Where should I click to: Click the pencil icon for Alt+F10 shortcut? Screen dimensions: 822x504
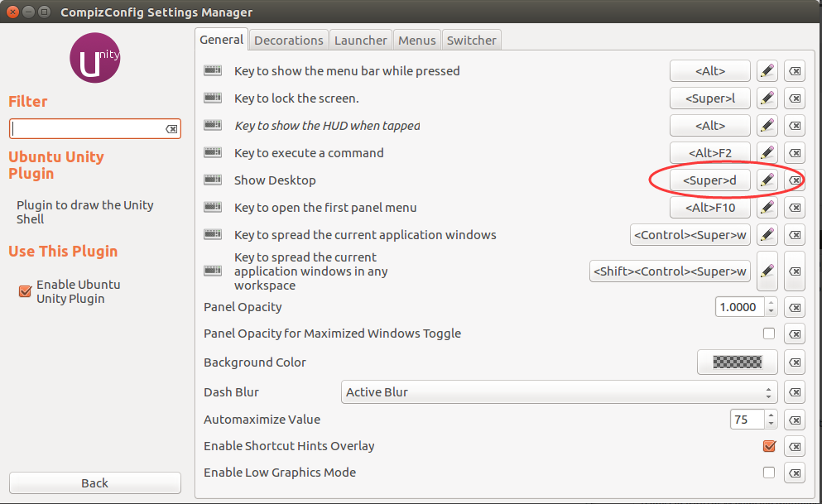[x=767, y=207]
